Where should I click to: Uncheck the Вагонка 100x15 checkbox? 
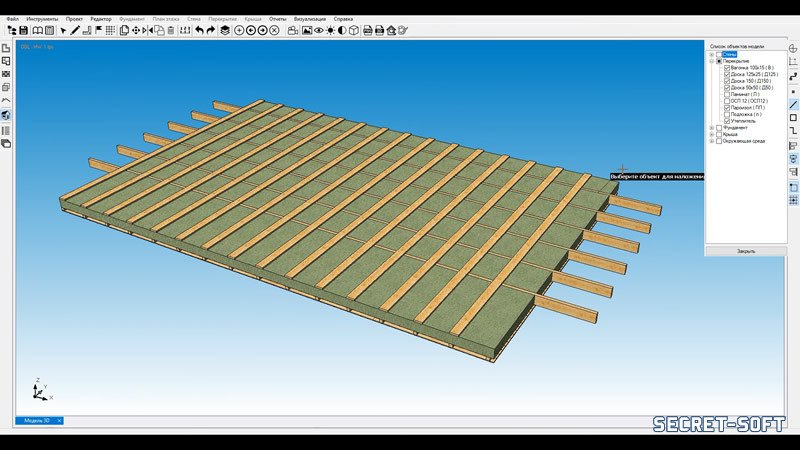pyautogui.click(x=727, y=68)
